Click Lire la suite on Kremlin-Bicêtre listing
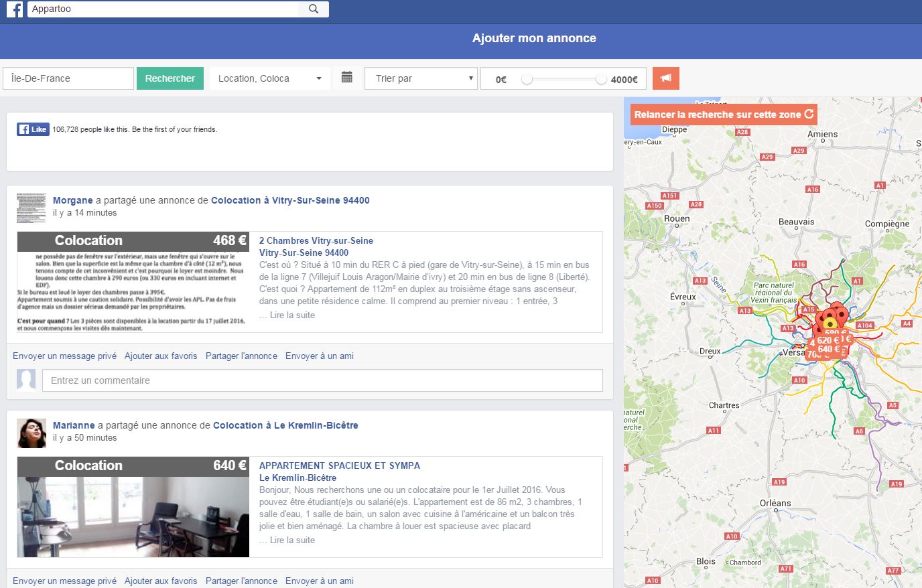The height and width of the screenshot is (588, 922). click(x=292, y=540)
